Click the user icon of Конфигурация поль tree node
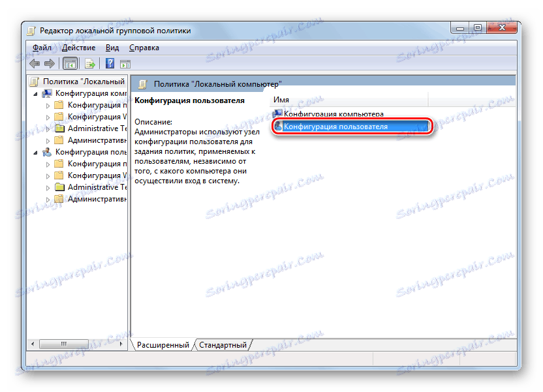 pos(47,152)
